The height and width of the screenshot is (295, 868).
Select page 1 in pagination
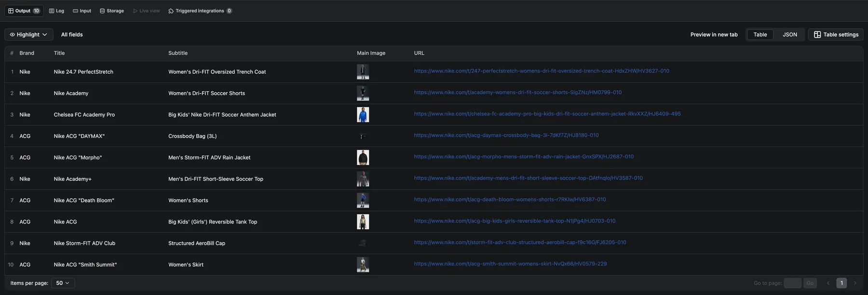coord(841,283)
